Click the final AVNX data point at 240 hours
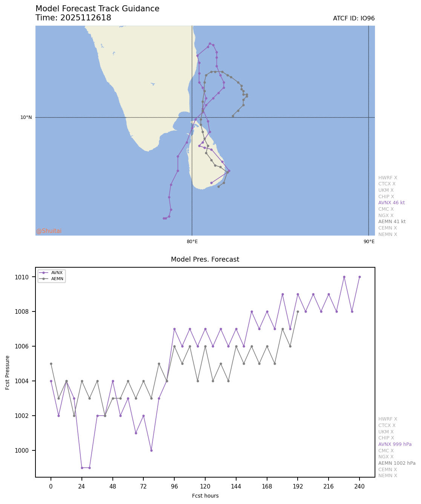This screenshot has height=504, width=421. coord(360,277)
